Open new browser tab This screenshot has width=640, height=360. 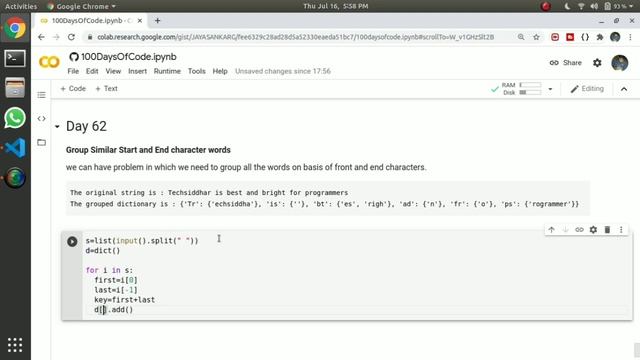click(x=158, y=21)
